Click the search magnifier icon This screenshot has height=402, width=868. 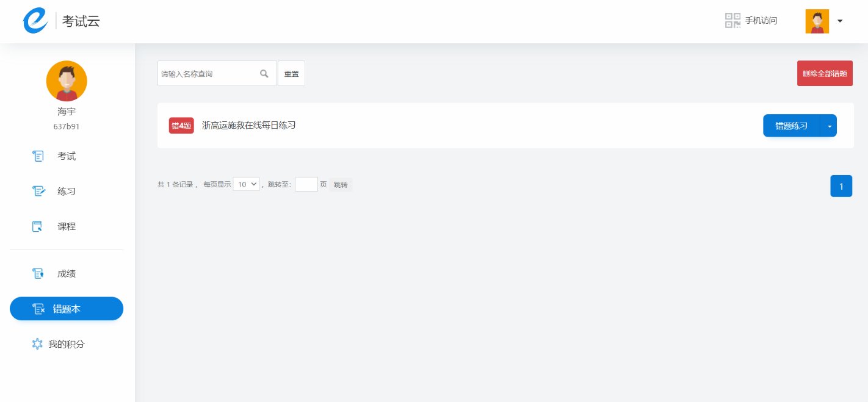(x=264, y=74)
